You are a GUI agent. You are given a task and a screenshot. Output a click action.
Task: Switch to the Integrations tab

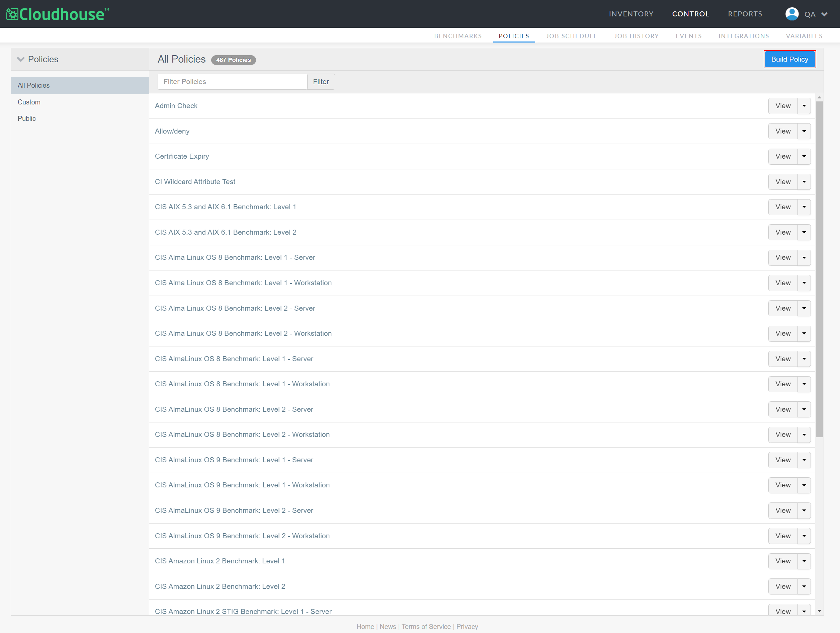tap(744, 36)
